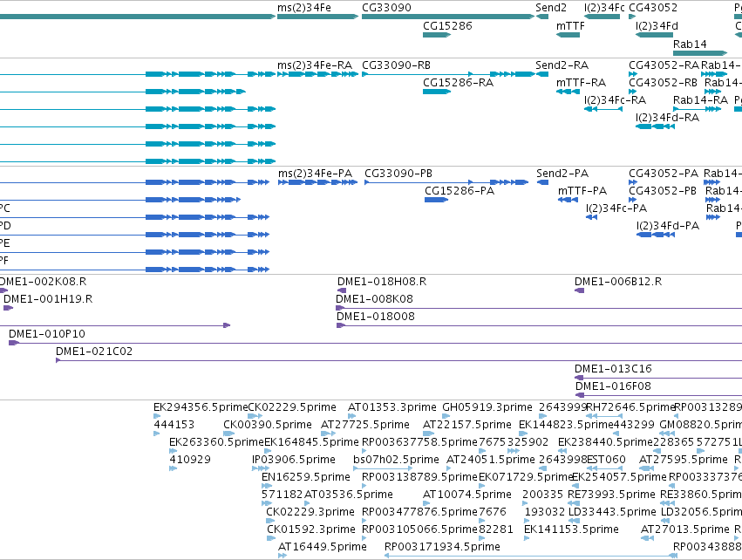Click EST EK294356.5prime
Viewport: 742px width, 560px height.
(157, 417)
